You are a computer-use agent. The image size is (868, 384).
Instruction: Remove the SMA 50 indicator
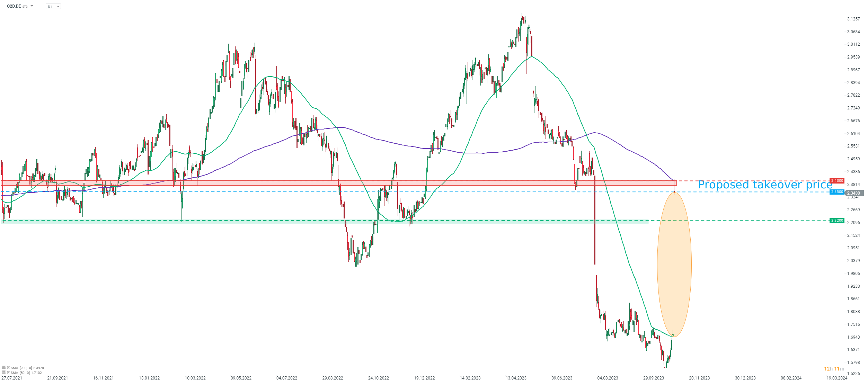pyautogui.click(x=8, y=372)
